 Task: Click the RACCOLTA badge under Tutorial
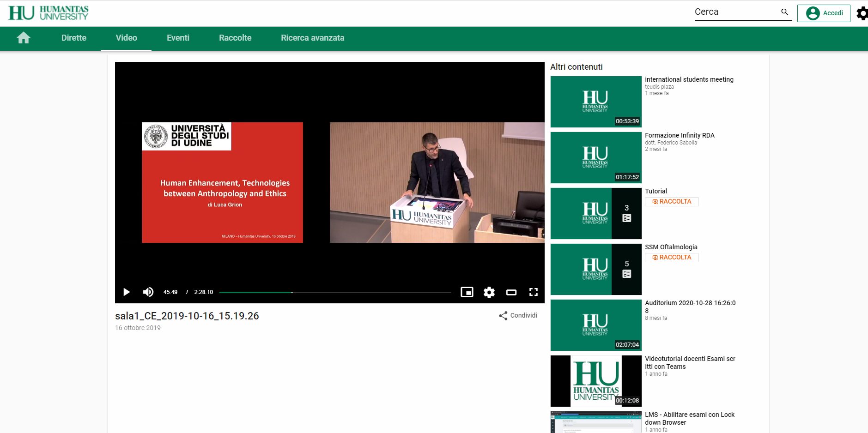(x=672, y=202)
